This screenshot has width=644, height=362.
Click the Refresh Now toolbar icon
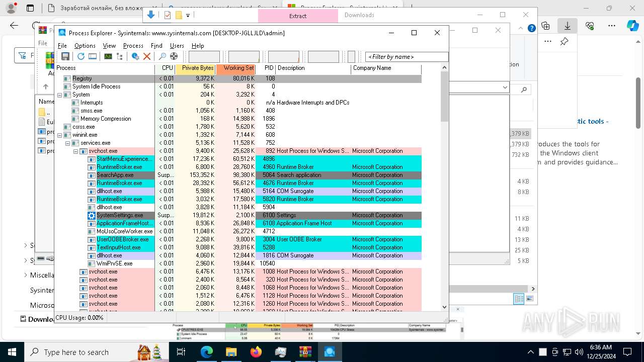[x=80, y=57]
